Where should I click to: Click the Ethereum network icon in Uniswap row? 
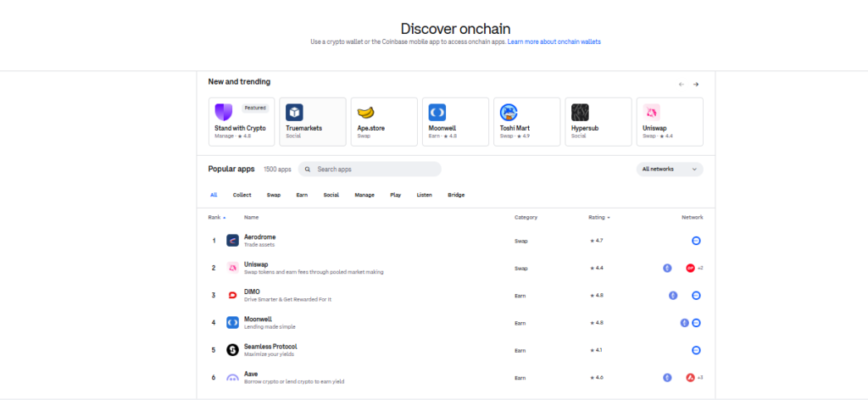click(668, 268)
